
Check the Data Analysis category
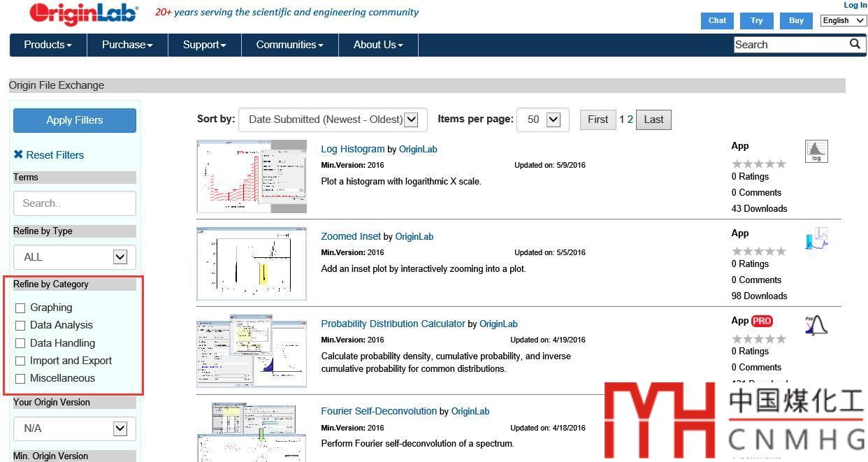pyautogui.click(x=20, y=325)
